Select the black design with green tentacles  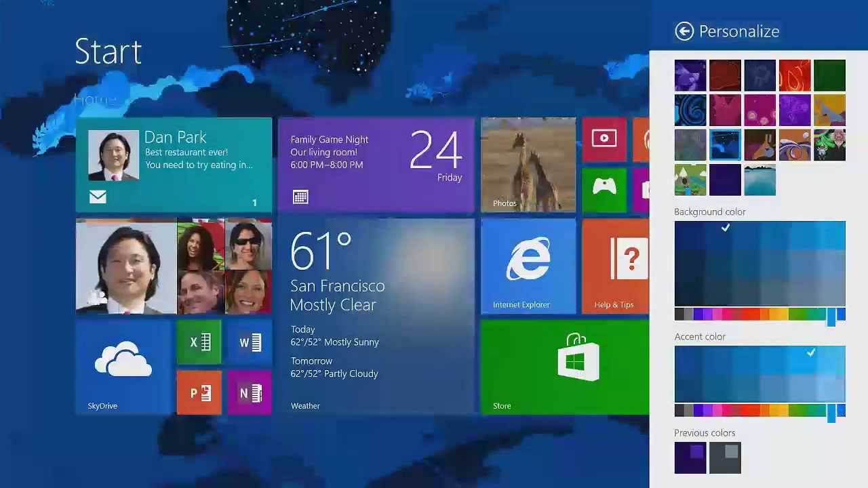[x=829, y=145]
